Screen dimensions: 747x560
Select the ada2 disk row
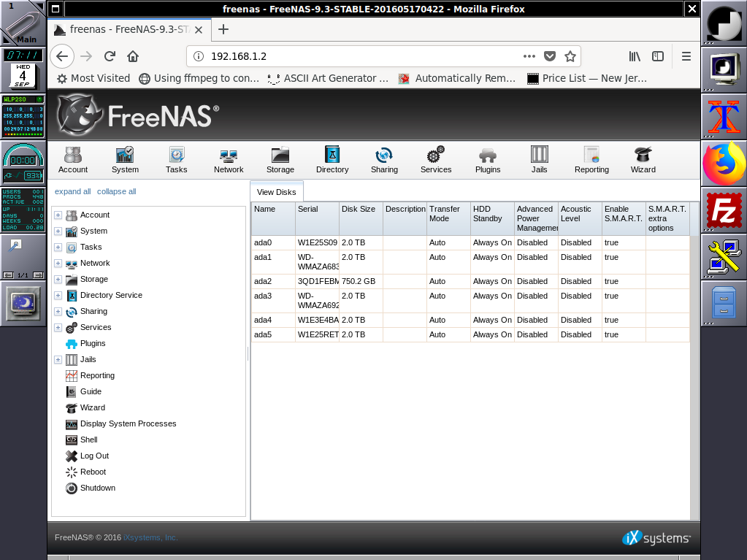pyautogui.click(x=471, y=281)
